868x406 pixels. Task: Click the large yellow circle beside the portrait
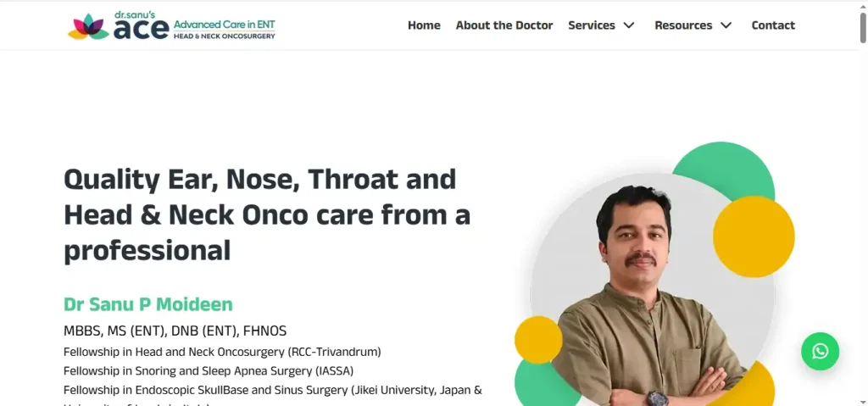click(754, 236)
